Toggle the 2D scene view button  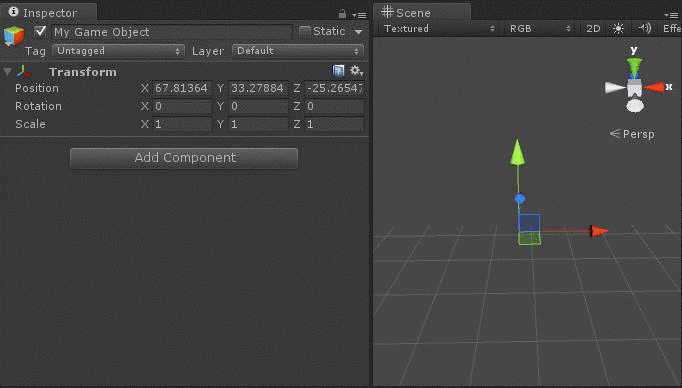[593, 29]
